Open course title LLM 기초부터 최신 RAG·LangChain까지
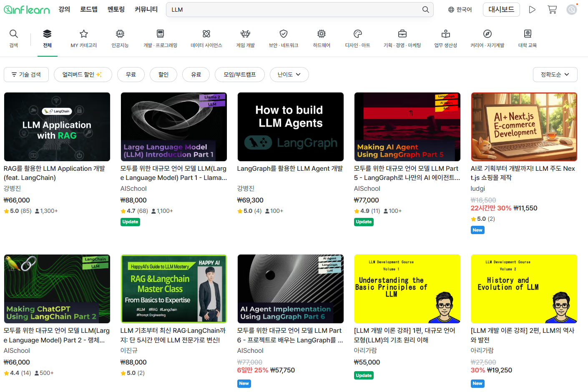The height and width of the screenshot is (392, 588). coord(173,335)
